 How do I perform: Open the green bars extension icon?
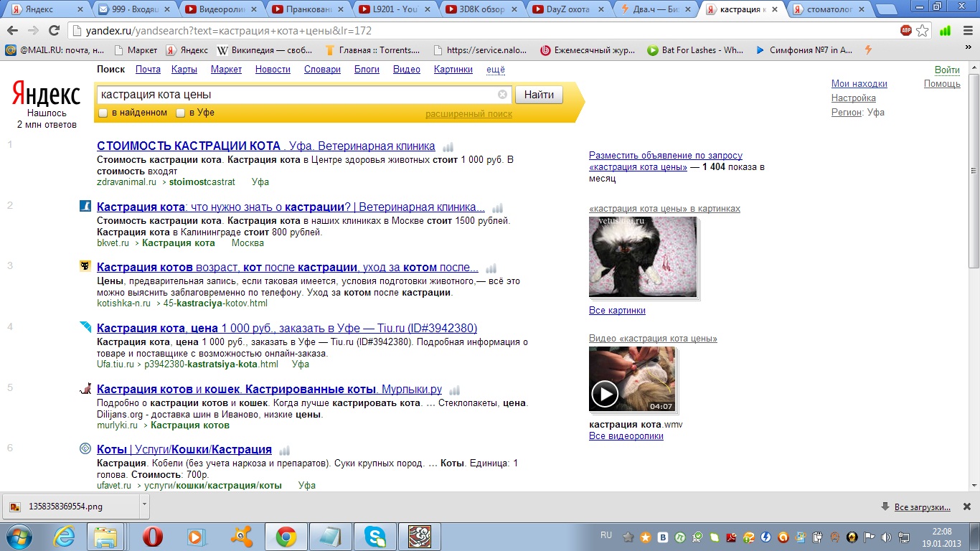coord(945,31)
